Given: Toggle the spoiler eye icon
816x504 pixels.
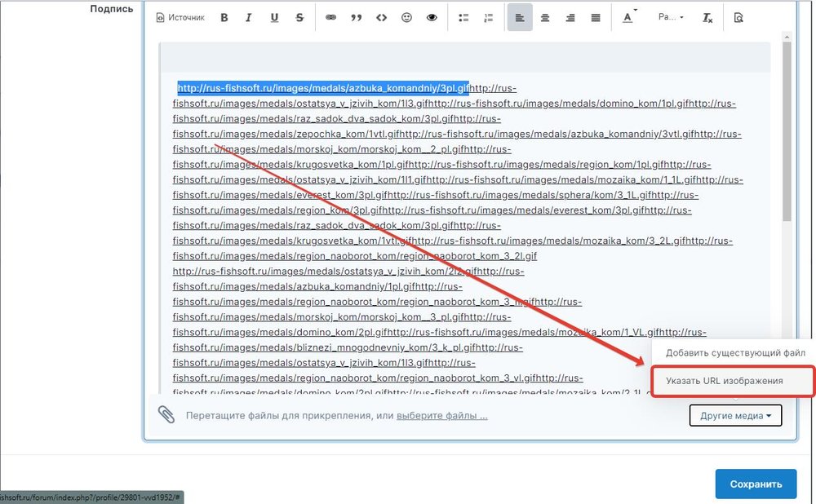Looking at the screenshot, I should (432, 17).
